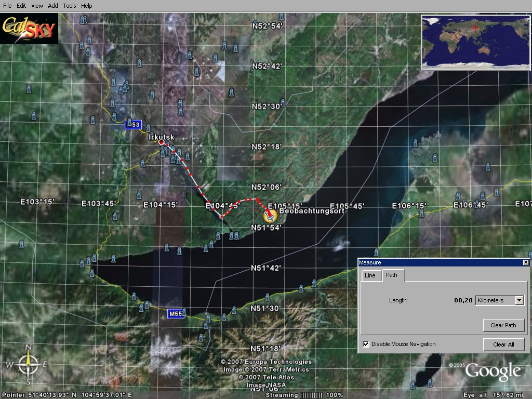Open the Help menu

87,6
